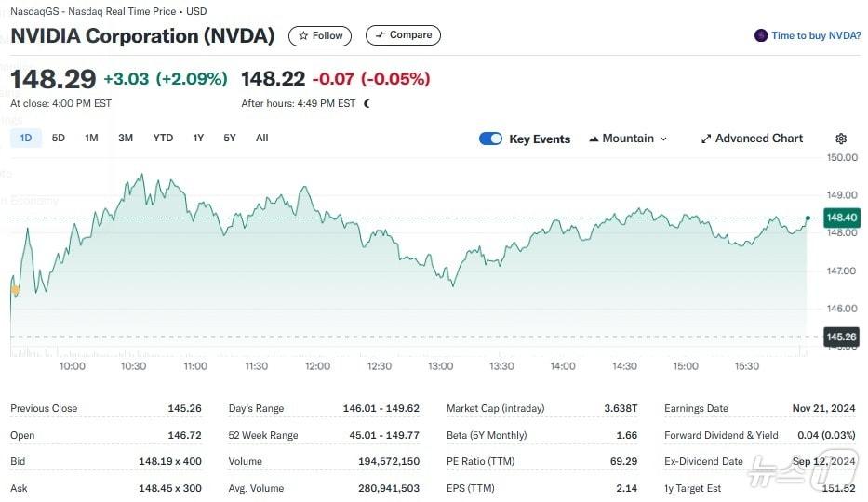Click the star icon in Follow
868x502 pixels.
[x=303, y=35]
